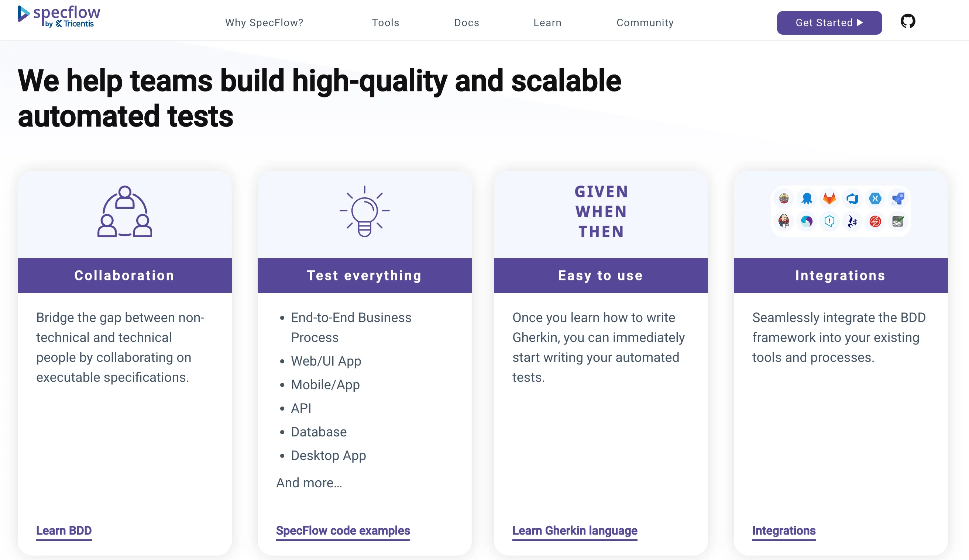Click the Xamarin hexagon X icon
The height and width of the screenshot is (560, 969).
click(x=875, y=199)
